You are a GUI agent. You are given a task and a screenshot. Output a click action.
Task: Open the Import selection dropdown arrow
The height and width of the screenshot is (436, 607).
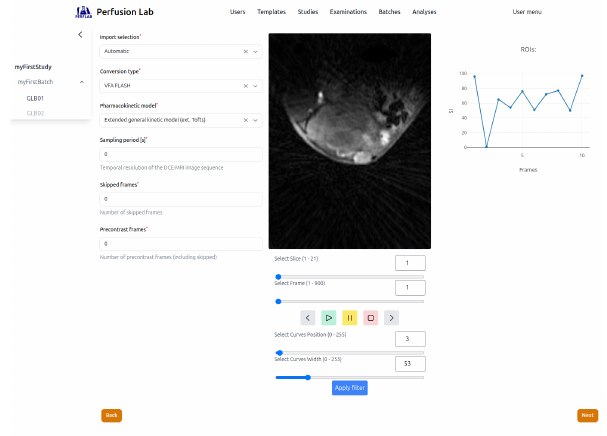coord(255,51)
